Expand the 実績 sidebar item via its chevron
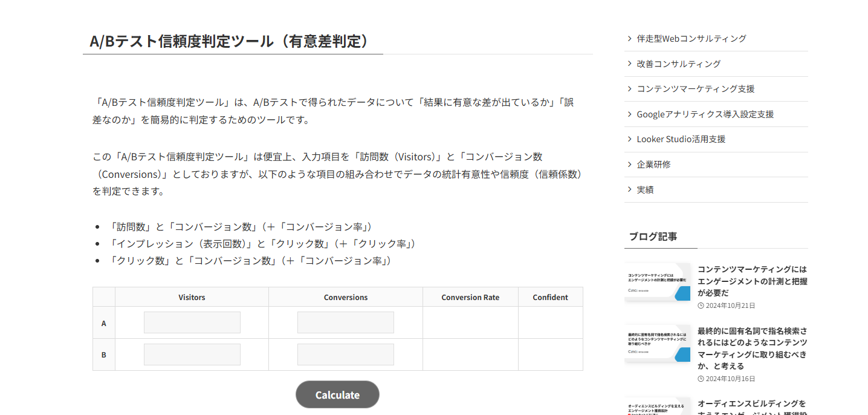 tap(629, 189)
